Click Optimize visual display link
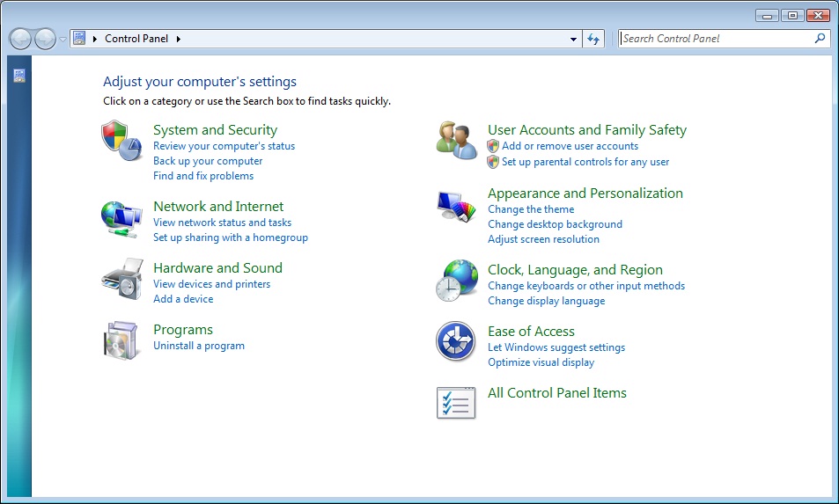The image size is (839, 504). click(541, 362)
